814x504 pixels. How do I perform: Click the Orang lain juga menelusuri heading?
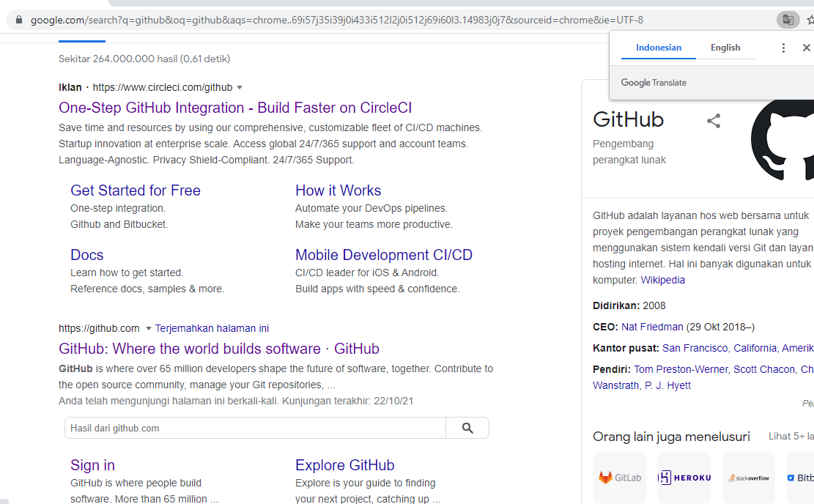click(671, 437)
